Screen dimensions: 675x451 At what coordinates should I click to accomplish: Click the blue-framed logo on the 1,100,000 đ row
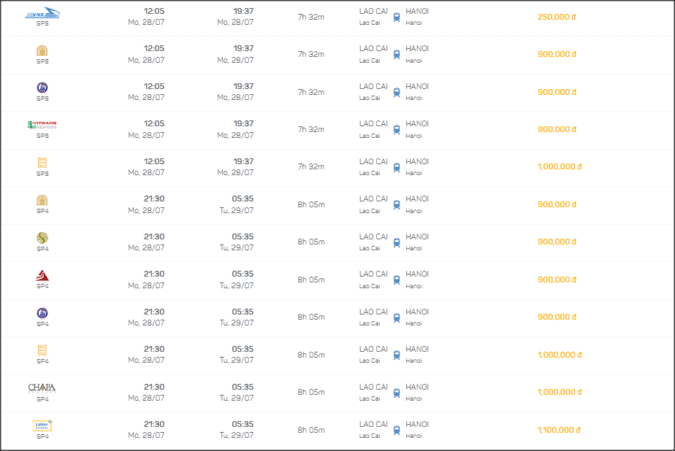(x=42, y=425)
